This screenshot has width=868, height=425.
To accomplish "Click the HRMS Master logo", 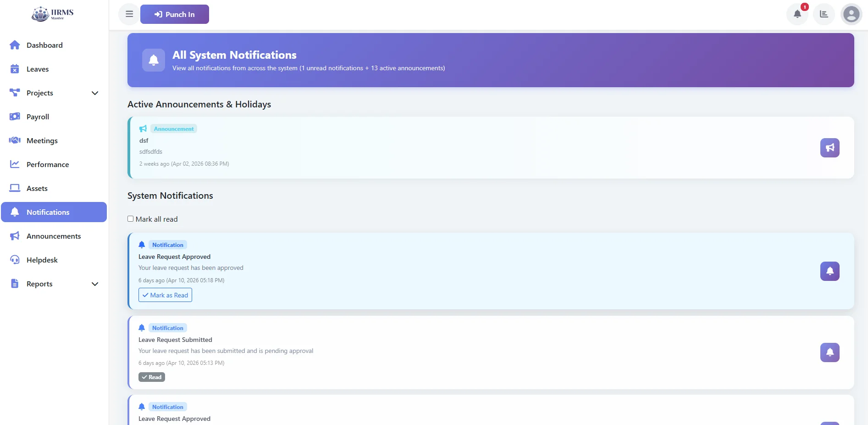I will [53, 14].
